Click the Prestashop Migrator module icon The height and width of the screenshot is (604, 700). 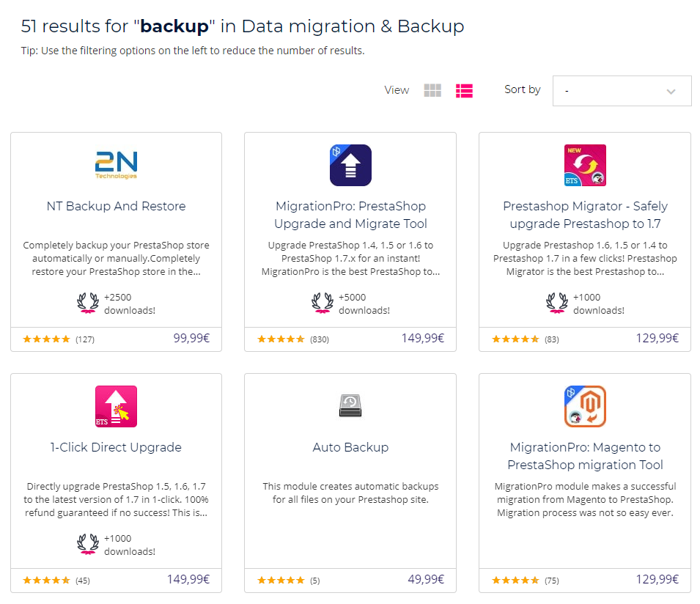(x=585, y=165)
